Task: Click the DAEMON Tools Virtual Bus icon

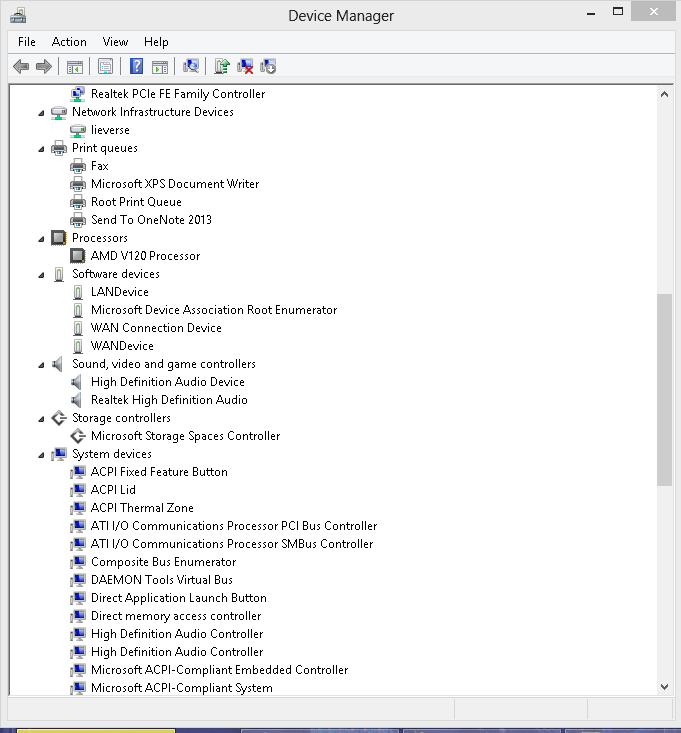Action: pyautogui.click(x=78, y=580)
